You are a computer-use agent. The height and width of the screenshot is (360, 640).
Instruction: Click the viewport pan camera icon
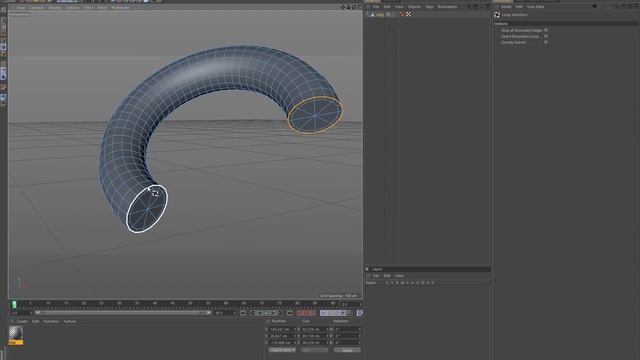pos(343,7)
